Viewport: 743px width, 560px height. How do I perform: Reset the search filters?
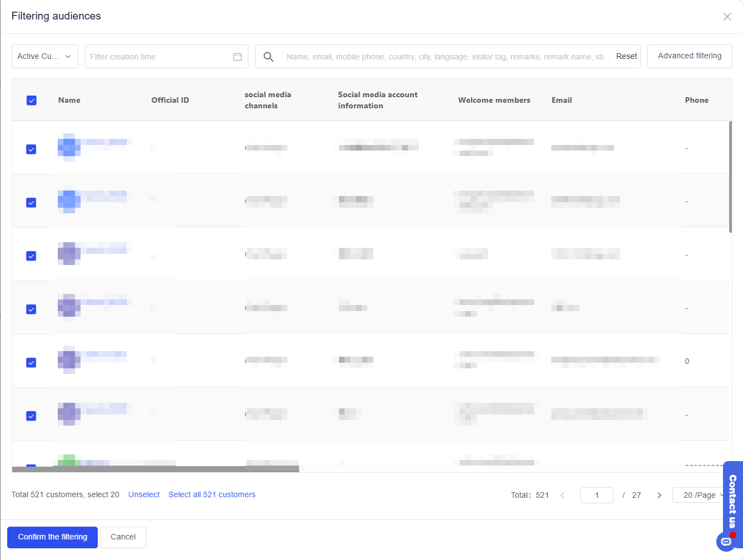626,57
